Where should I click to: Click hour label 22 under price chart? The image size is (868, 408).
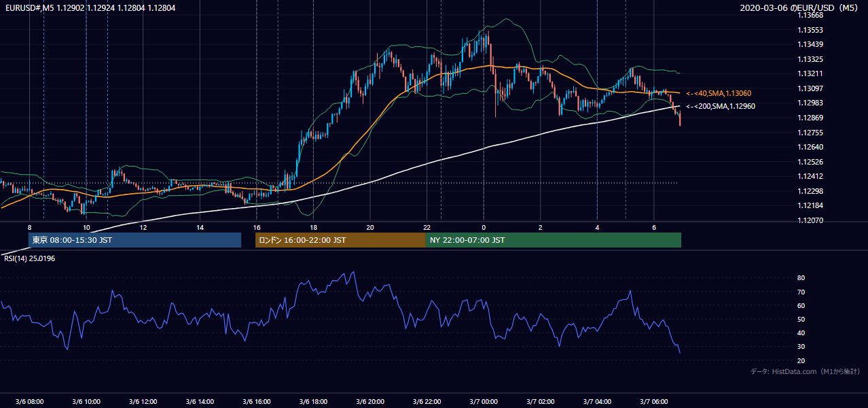coord(427,227)
